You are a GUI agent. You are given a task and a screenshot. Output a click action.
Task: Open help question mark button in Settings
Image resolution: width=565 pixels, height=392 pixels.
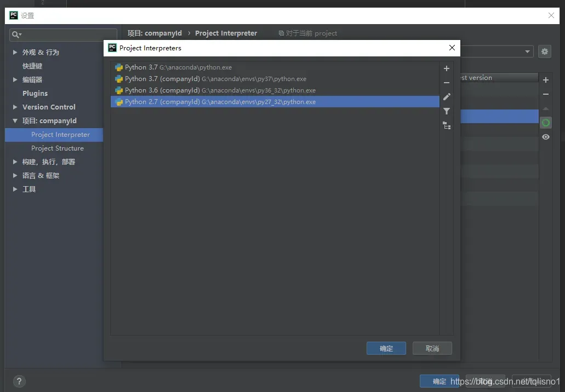click(19, 381)
